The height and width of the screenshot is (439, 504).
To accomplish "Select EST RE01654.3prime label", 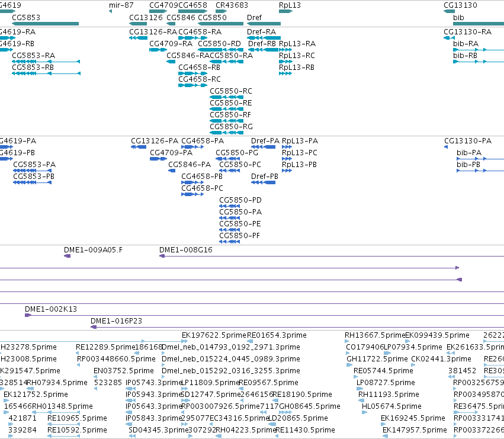I will (277, 335).
